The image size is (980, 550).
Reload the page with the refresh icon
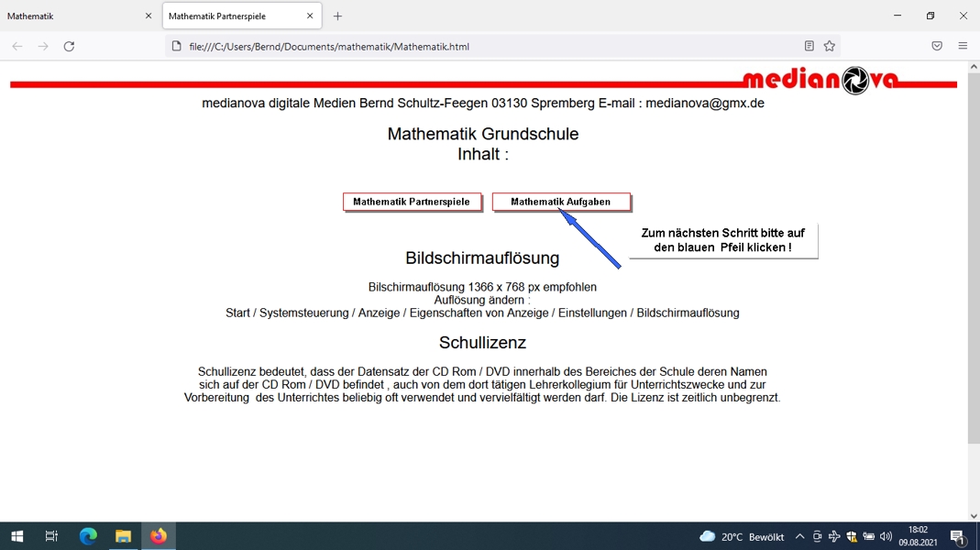coord(70,46)
